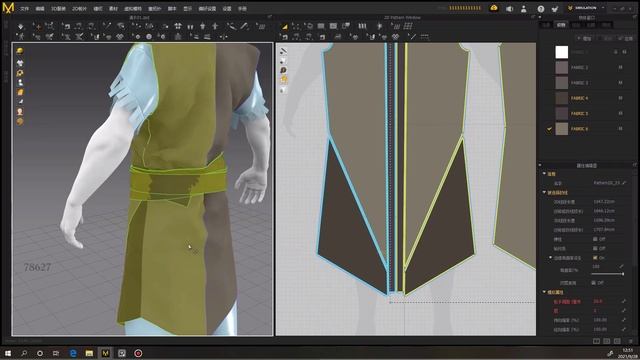640x360 pixels.
Task: Open the 3D服装 menu
Action: pos(58,9)
